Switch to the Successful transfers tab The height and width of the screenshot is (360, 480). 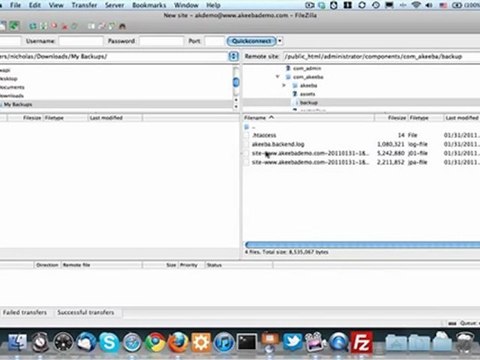86,312
